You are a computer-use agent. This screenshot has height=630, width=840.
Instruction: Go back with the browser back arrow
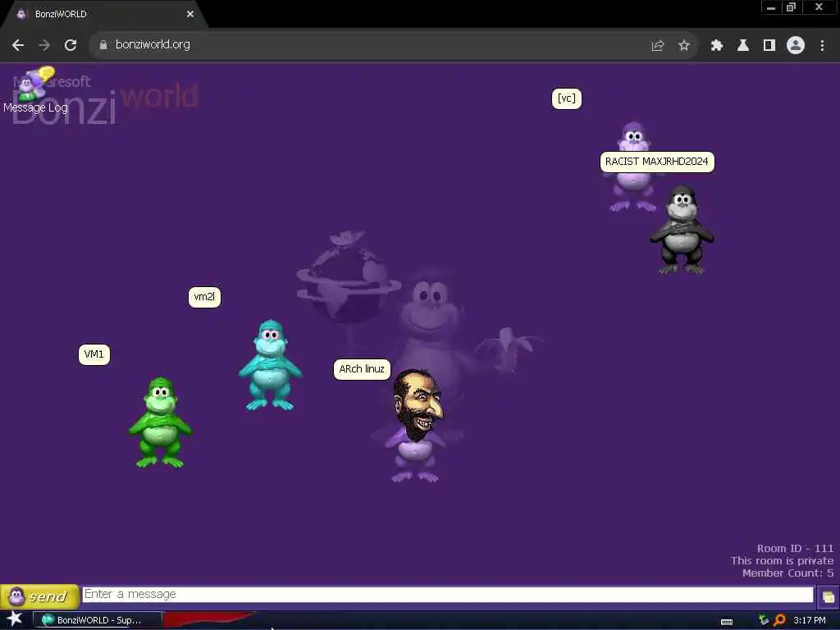coord(18,45)
